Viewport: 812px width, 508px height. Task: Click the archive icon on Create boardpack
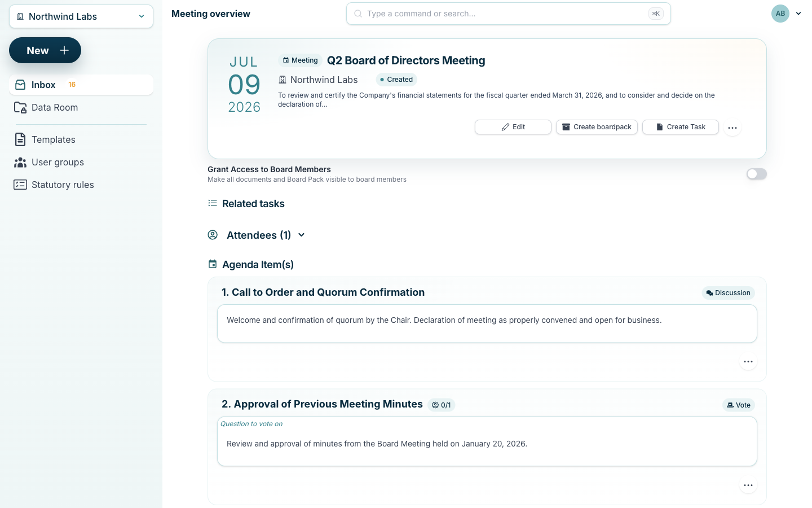coord(566,127)
